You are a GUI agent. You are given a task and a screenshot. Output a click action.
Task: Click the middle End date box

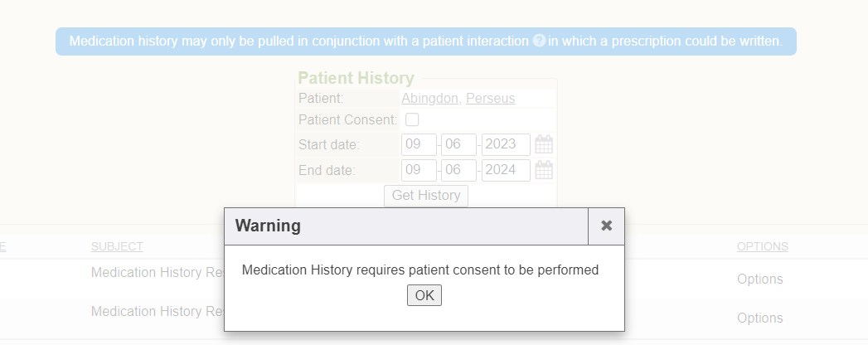(460, 170)
